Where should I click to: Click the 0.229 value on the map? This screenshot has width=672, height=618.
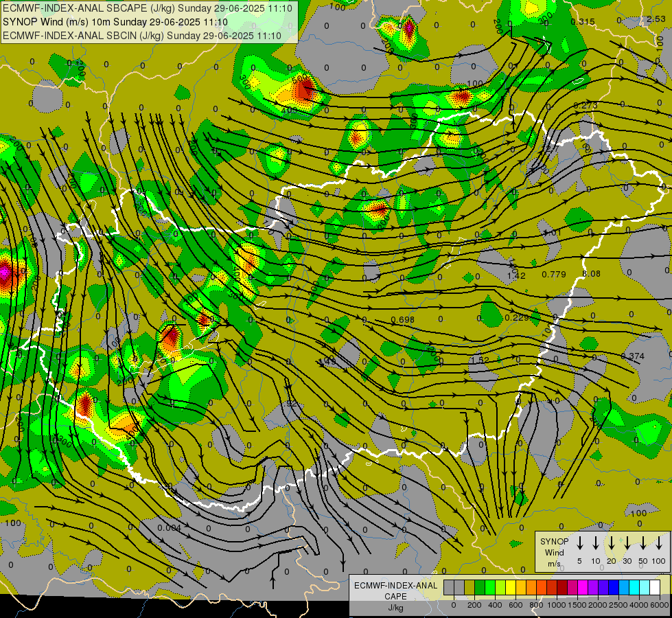pyautogui.click(x=516, y=317)
